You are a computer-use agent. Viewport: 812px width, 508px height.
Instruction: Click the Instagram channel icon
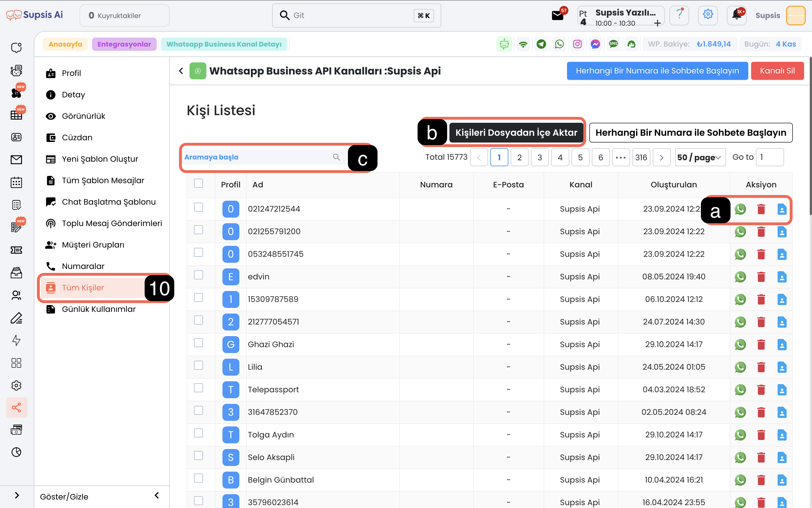(x=577, y=44)
